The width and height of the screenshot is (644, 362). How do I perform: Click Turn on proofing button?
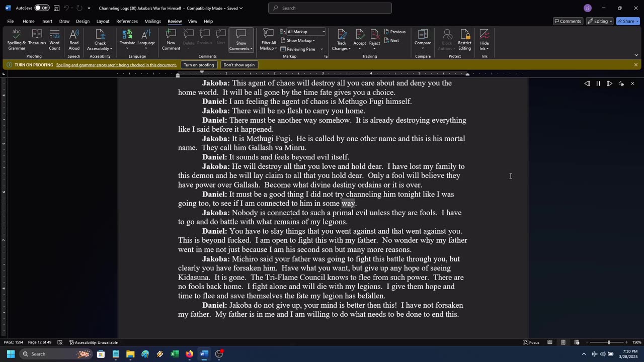(x=199, y=65)
